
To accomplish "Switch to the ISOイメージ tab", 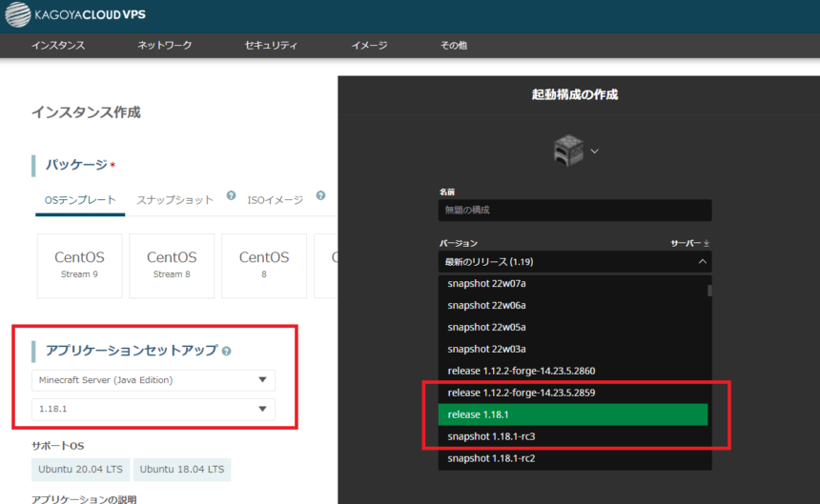I will tap(275, 200).
